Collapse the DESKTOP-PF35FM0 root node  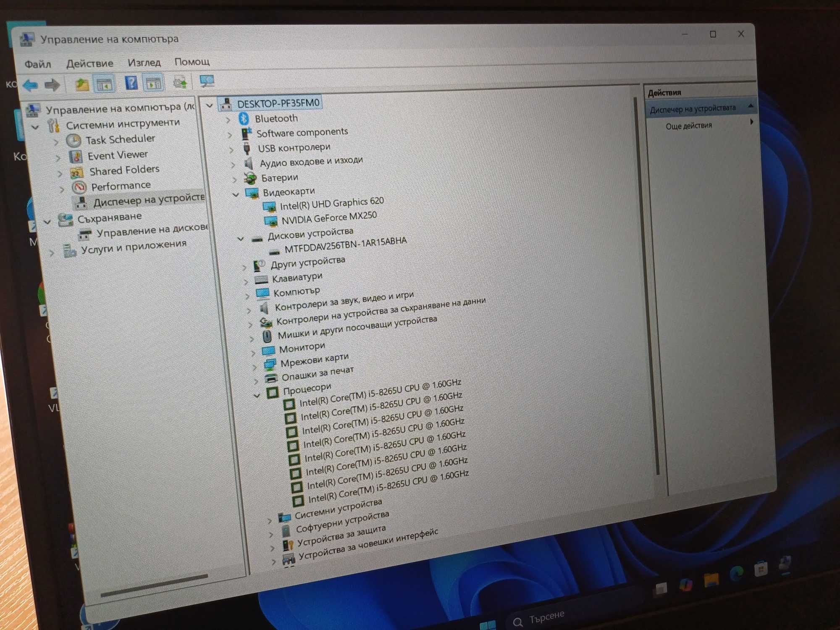pyautogui.click(x=209, y=105)
